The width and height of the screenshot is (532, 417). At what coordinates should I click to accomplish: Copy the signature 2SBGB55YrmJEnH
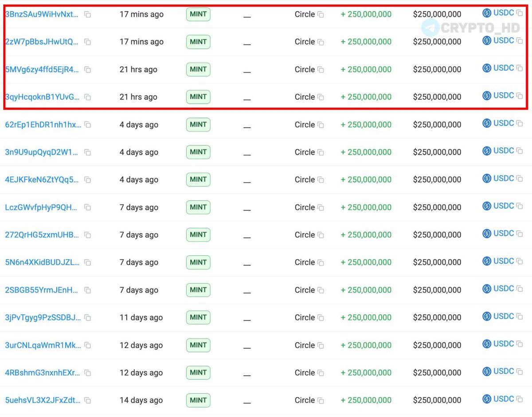coord(88,290)
